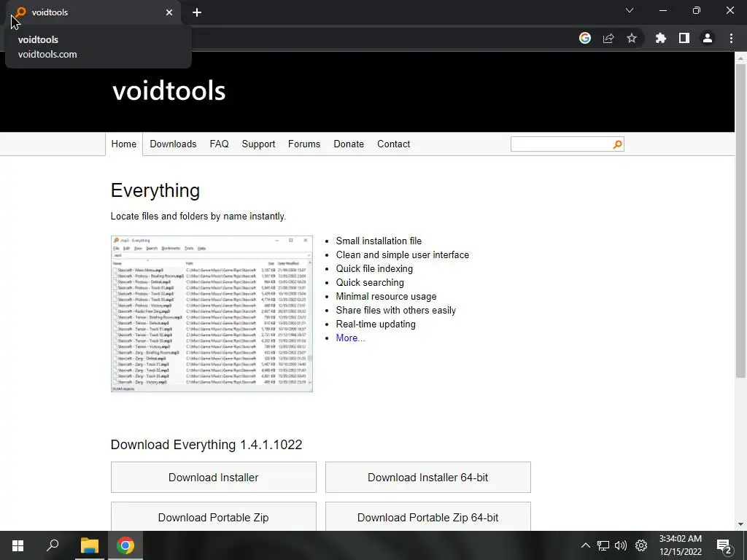Viewport: 747px width, 560px height.
Task: Open the network status tray icon
Action: 603,545
